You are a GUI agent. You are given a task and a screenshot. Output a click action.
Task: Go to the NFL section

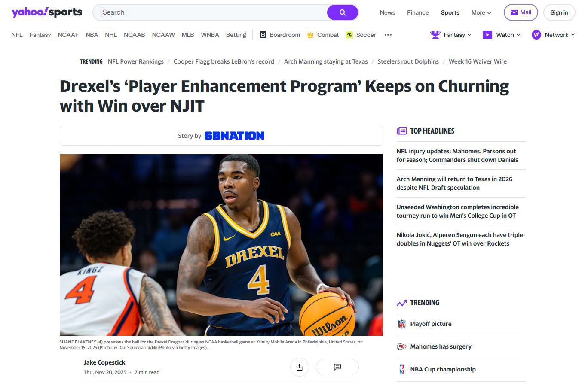[17, 35]
